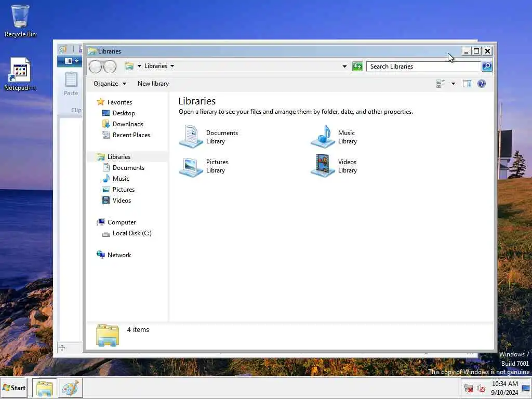
Task: Open the Music Library icon
Action: pos(323,137)
